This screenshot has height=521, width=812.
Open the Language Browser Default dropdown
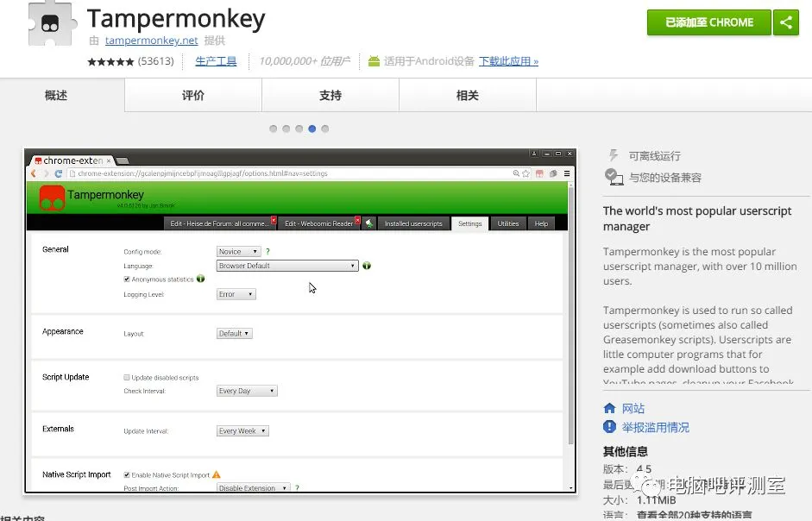click(287, 266)
